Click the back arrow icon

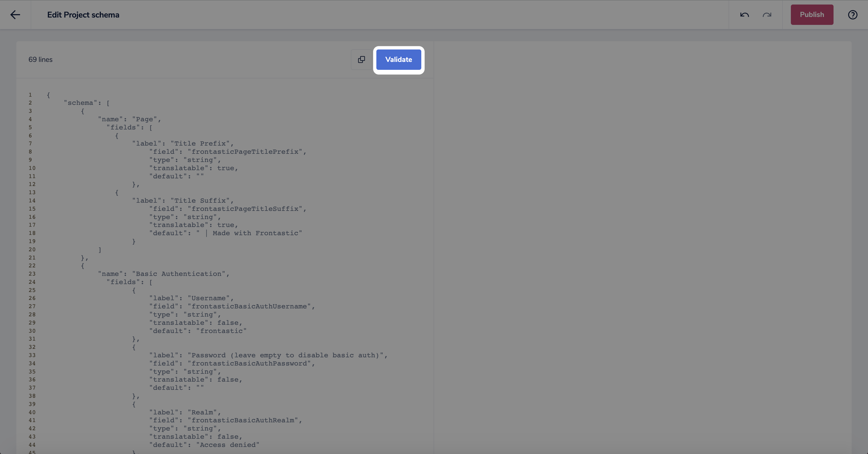click(15, 14)
